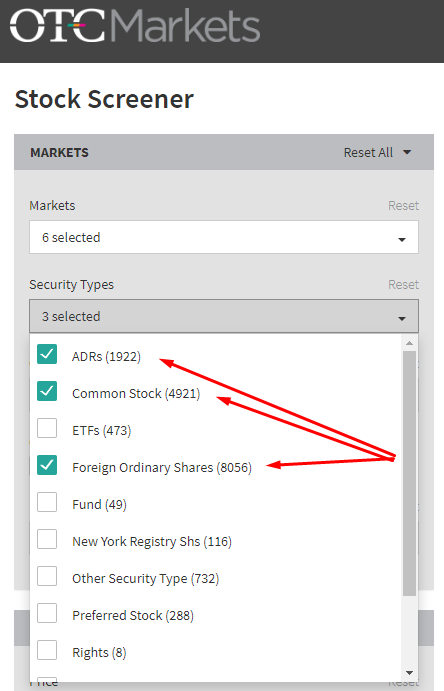Image resolution: width=444 pixels, height=691 pixels.
Task: Click 'Common Stock (4921)' option text
Action: [x=136, y=394]
